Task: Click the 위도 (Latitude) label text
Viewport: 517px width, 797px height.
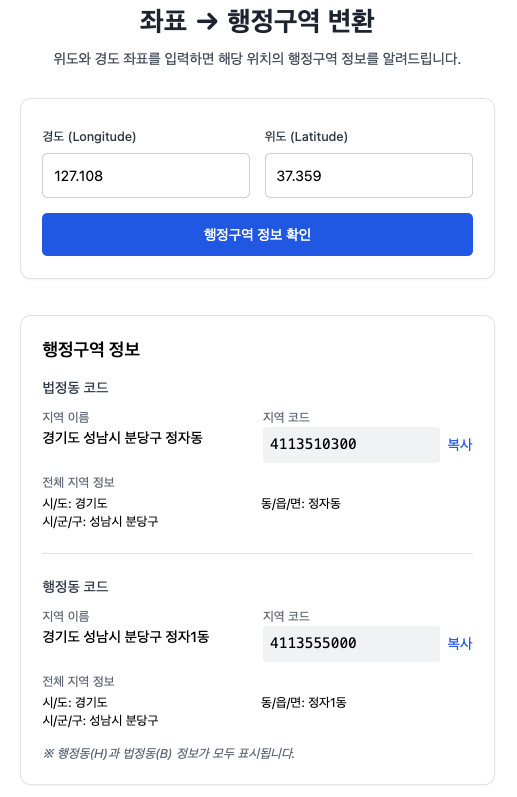Action: (x=306, y=136)
